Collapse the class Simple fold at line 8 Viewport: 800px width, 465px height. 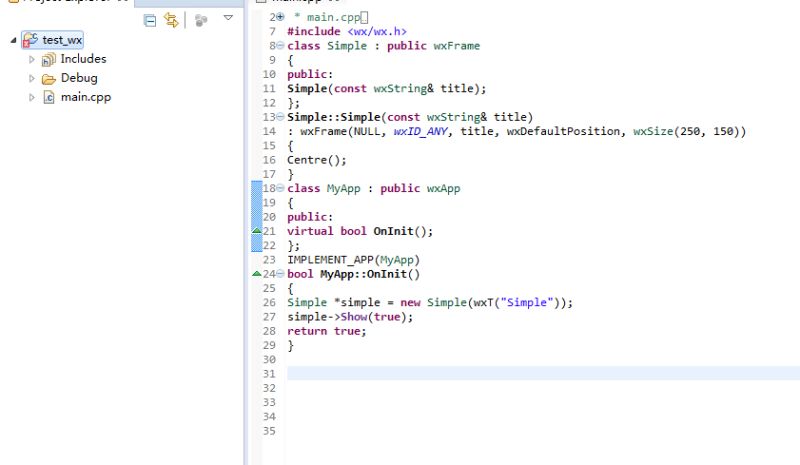pos(280,45)
